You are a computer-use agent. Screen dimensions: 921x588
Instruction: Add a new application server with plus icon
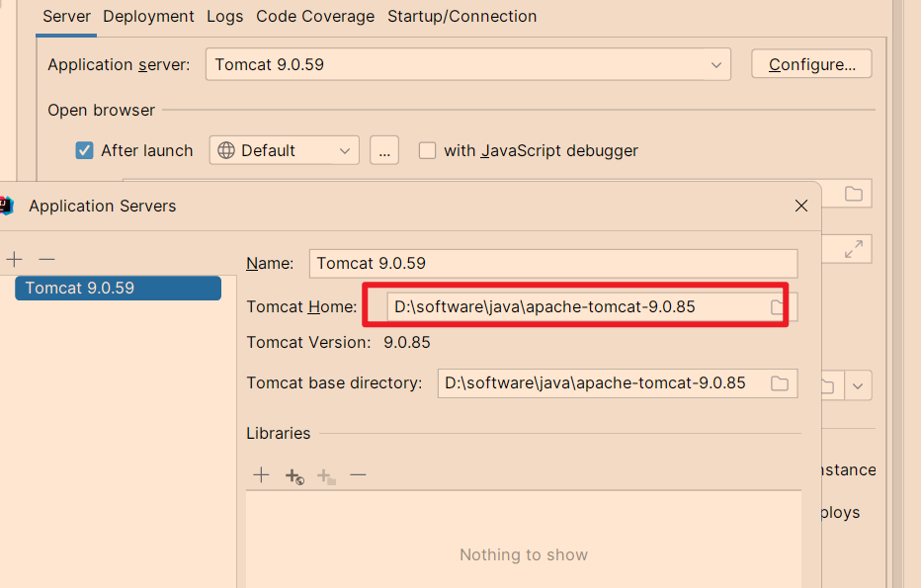14,259
